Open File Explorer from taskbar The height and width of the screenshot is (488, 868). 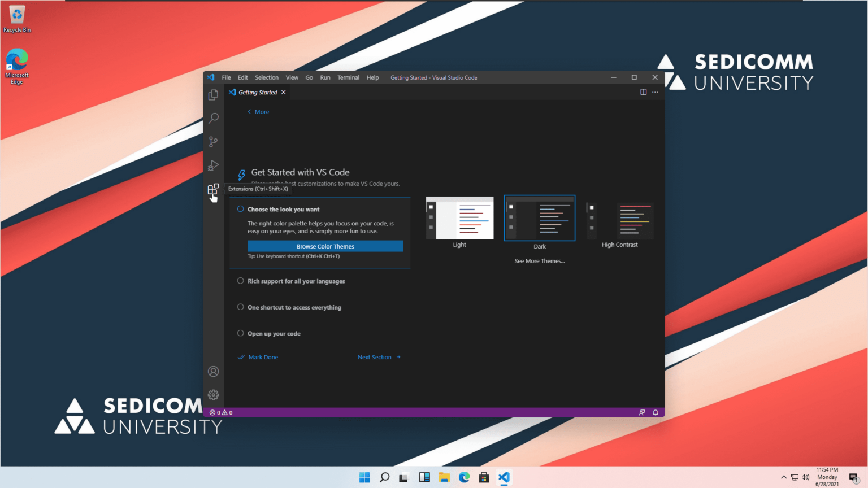point(444,477)
